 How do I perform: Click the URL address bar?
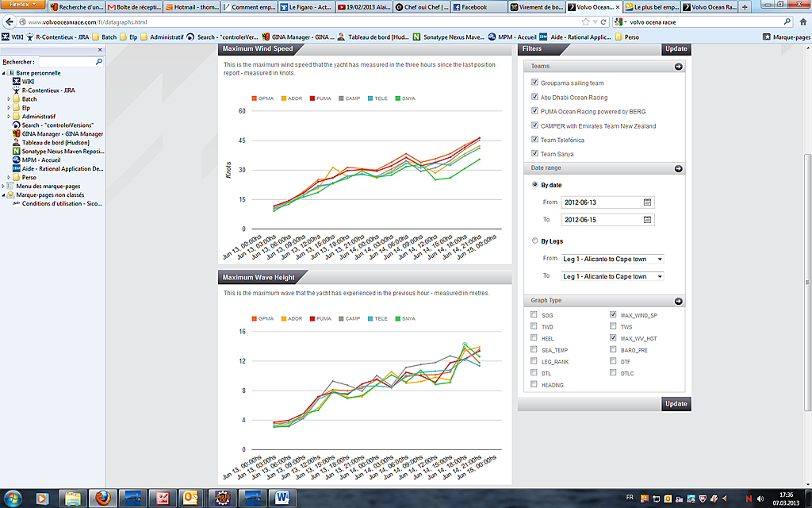[300, 21]
